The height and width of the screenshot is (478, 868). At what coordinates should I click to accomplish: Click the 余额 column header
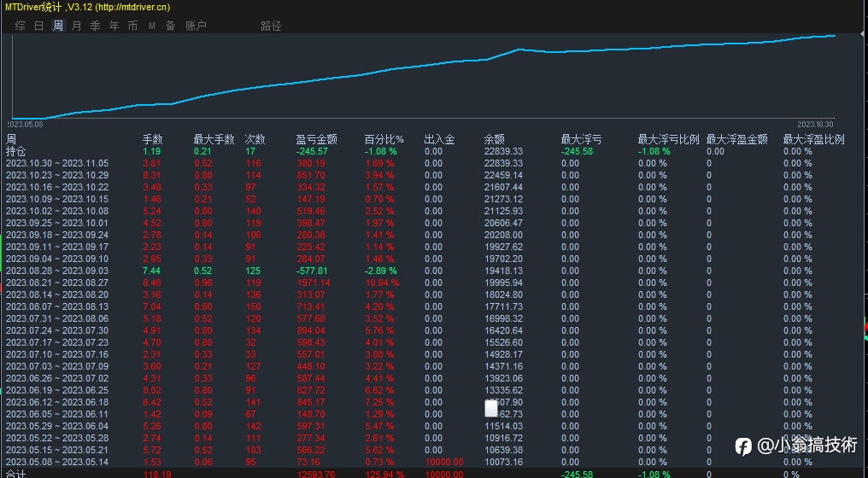494,139
